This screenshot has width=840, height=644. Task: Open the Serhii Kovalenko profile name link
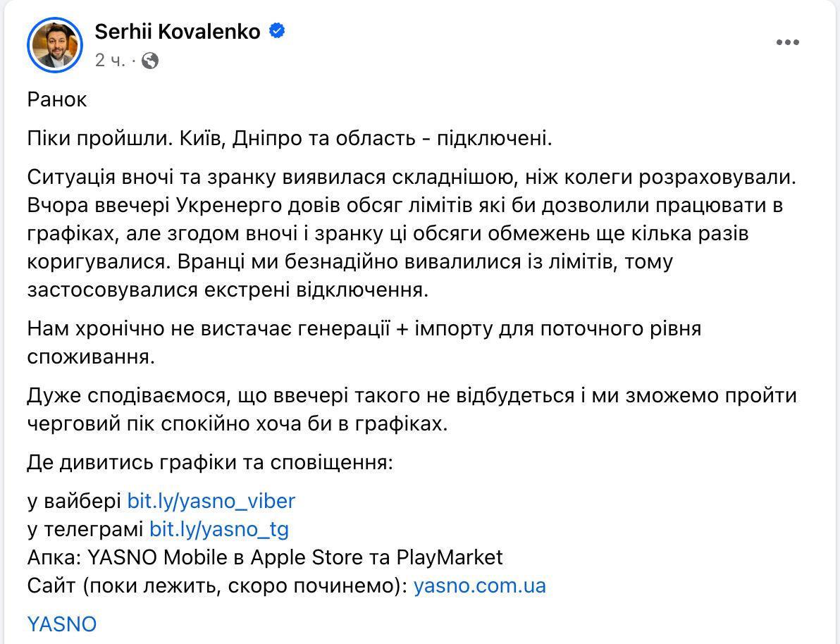coord(177,32)
